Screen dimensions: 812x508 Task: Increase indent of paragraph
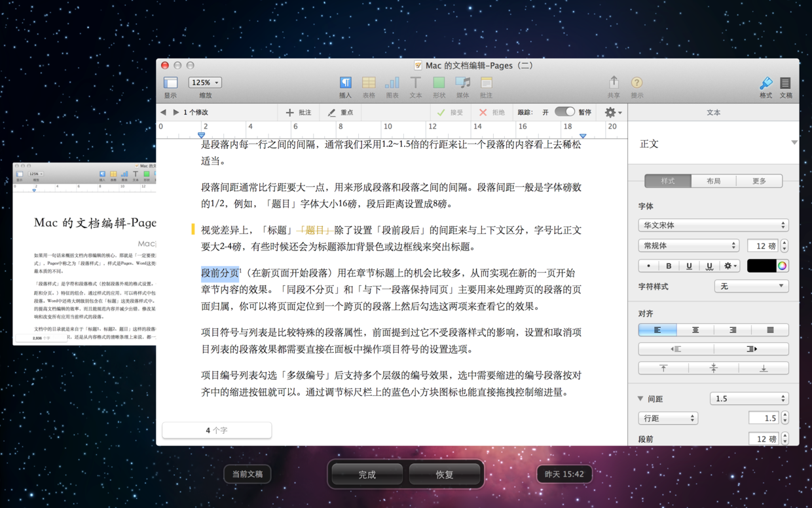[751, 349]
